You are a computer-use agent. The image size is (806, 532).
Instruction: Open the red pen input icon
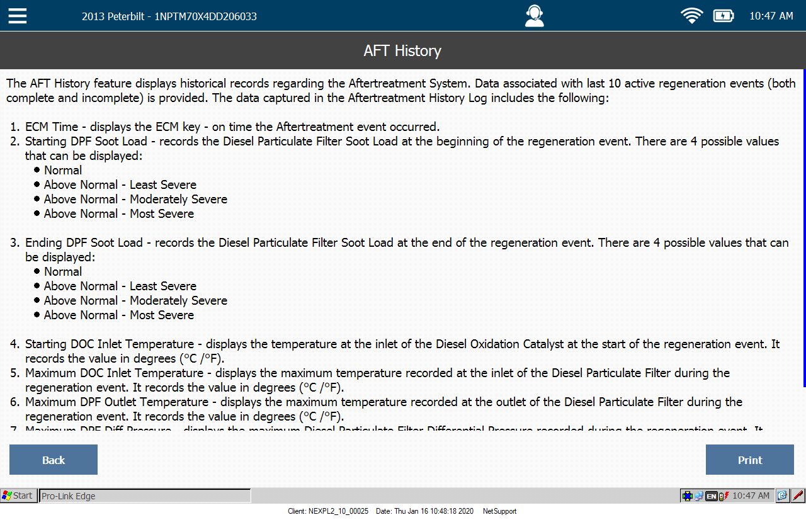tap(798, 496)
